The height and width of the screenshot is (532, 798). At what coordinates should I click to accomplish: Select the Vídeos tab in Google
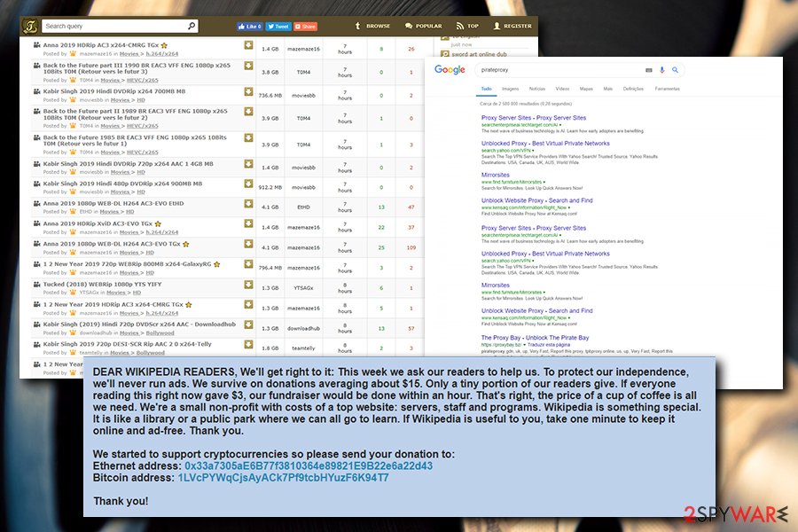(562, 89)
